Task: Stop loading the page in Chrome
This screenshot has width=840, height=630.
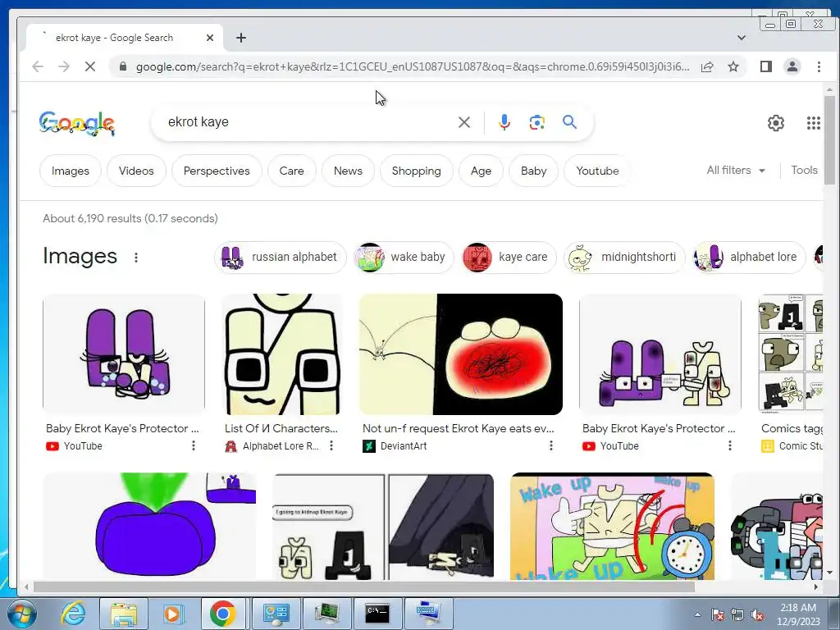Action: tap(90, 66)
